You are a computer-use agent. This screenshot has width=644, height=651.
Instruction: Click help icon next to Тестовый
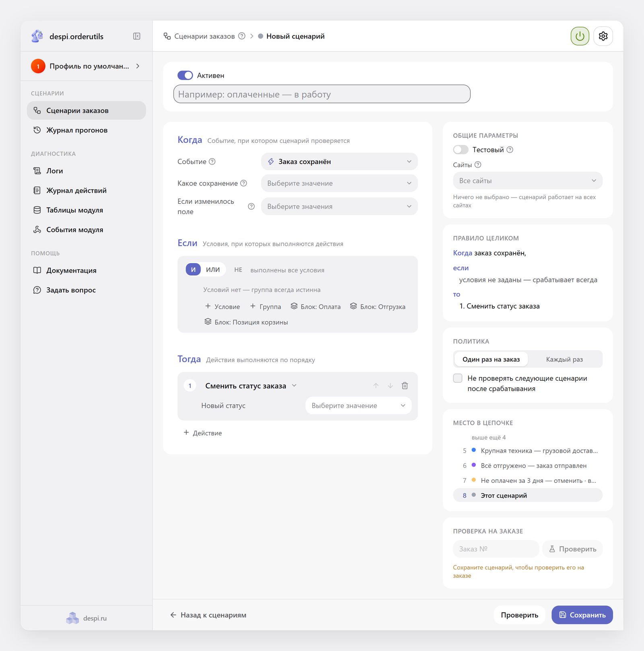tap(510, 150)
